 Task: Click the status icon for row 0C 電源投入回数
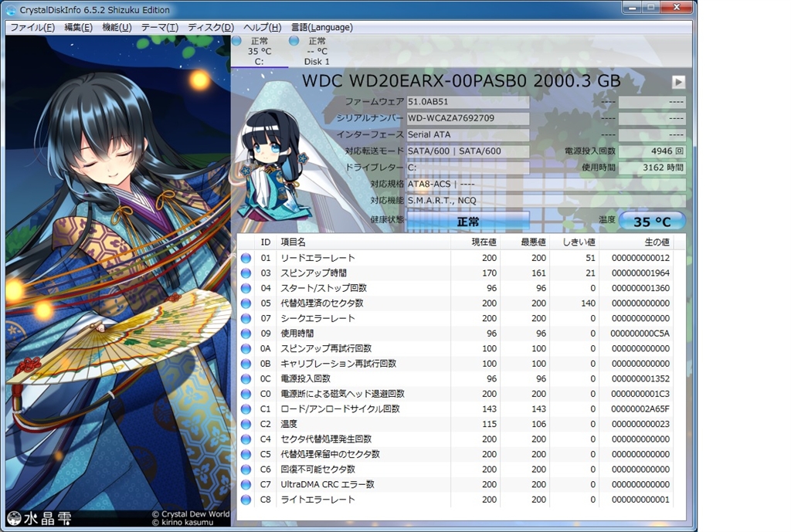(246, 378)
